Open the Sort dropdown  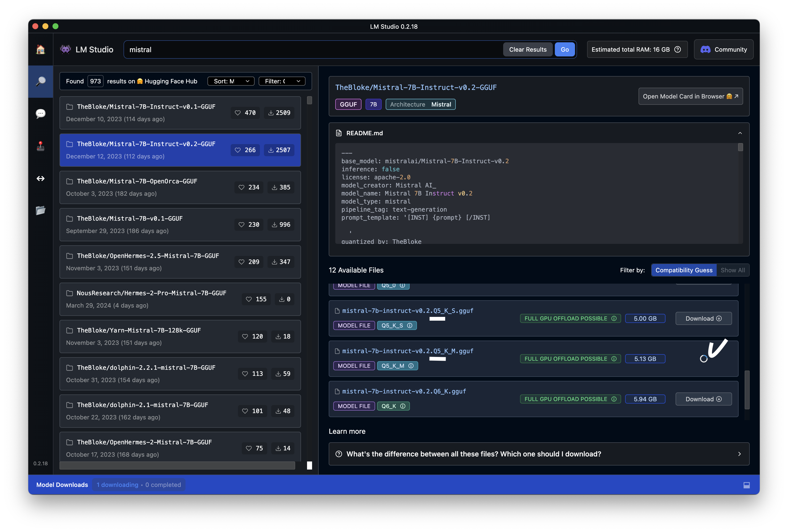231,81
